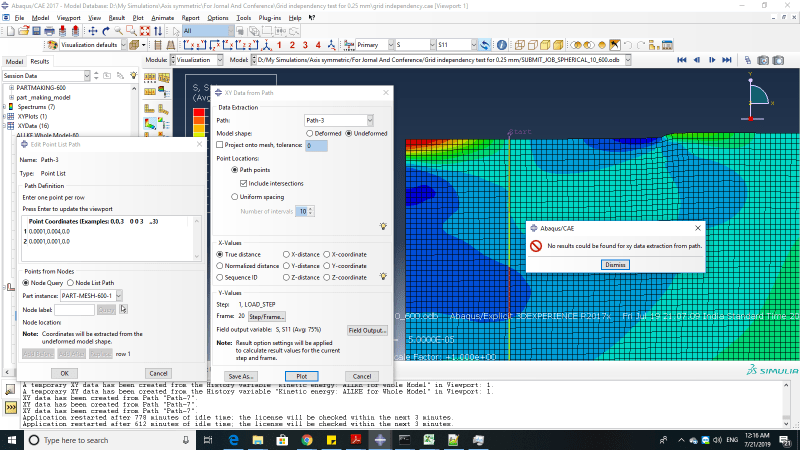Jump to last frame
This screenshot has height=450, width=800.
(x=727, y=60)
